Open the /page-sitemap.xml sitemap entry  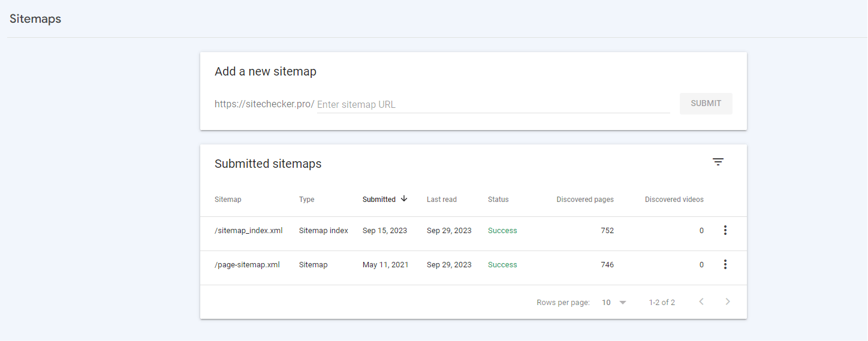(x=247, y=265)
